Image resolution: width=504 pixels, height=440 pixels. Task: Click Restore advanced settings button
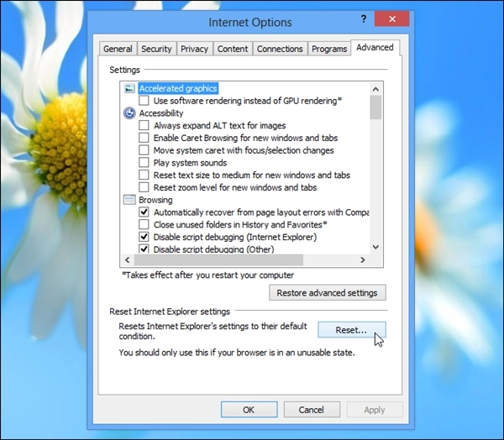328,293
